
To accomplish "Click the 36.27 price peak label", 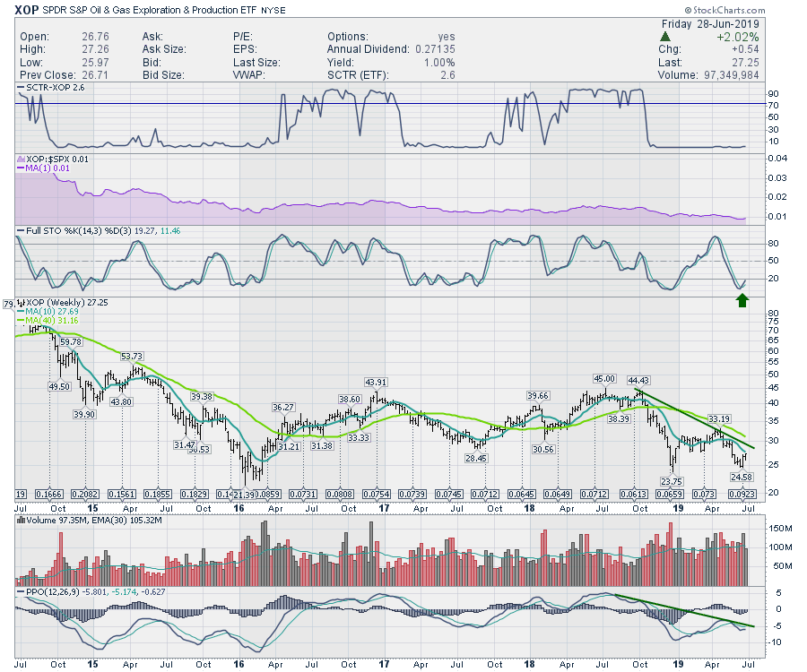I will click(x=283, y=407).
